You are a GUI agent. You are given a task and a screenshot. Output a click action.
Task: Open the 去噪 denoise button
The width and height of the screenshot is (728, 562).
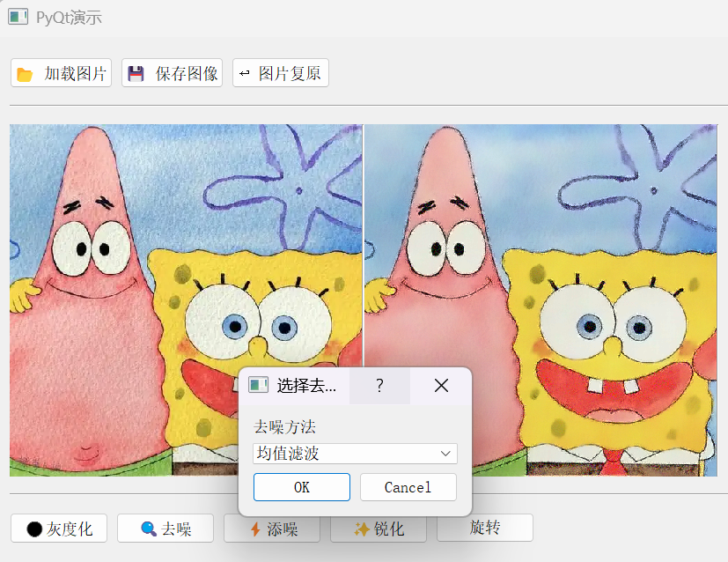pos(165,529)
